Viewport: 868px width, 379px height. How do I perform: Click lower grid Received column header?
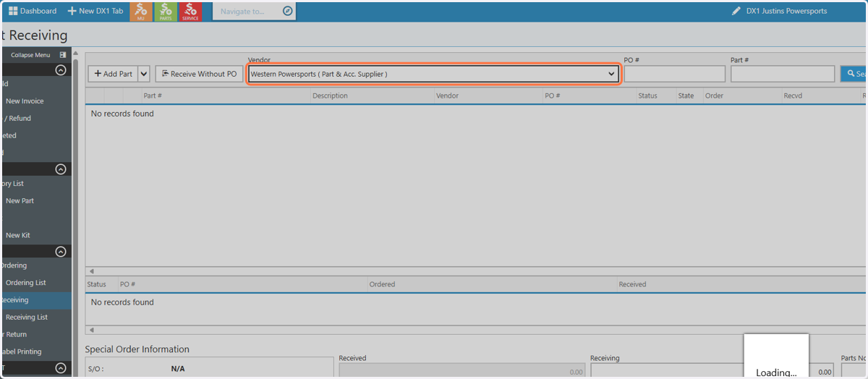(632, 284)
